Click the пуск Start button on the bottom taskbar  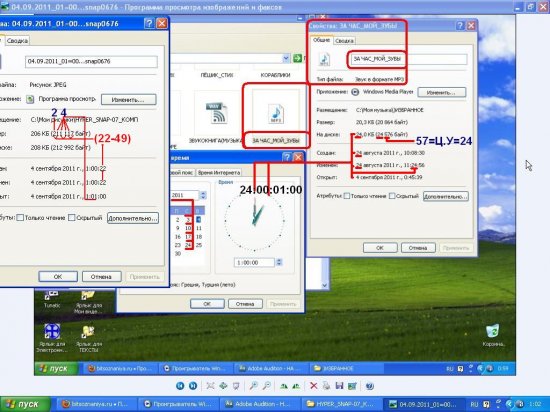[x=25, y=404]
